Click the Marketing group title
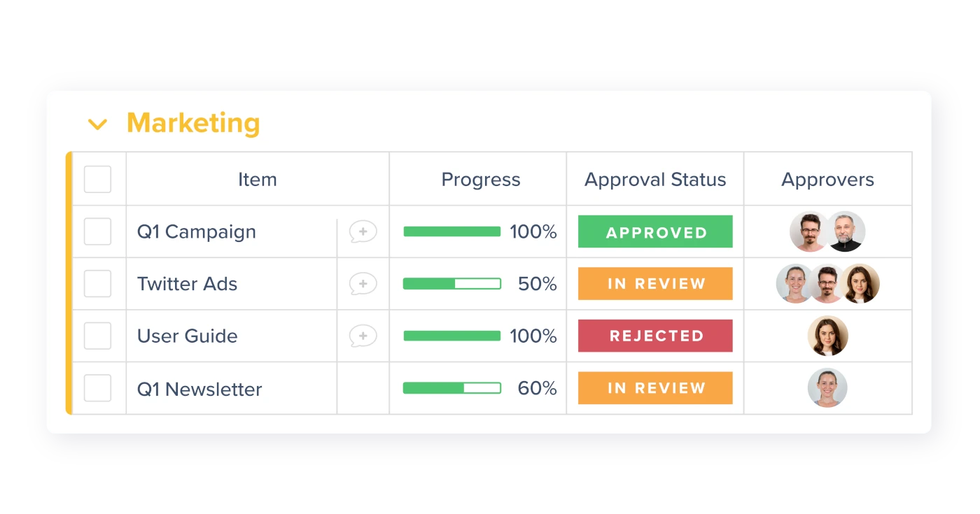This screenshot has width=980, height=514. 193,123
